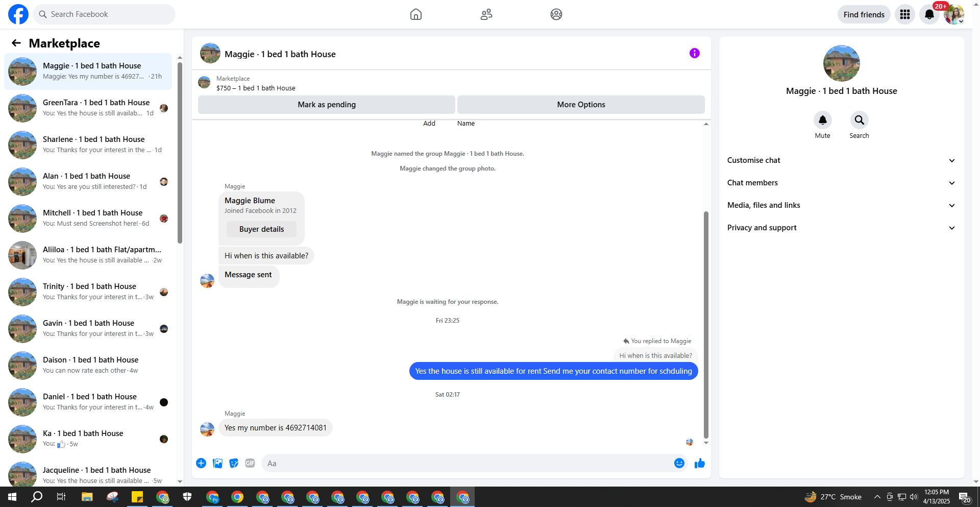
Task: Open Windows taskbar search
Action: pyautogui.click(x=37, y=497)
